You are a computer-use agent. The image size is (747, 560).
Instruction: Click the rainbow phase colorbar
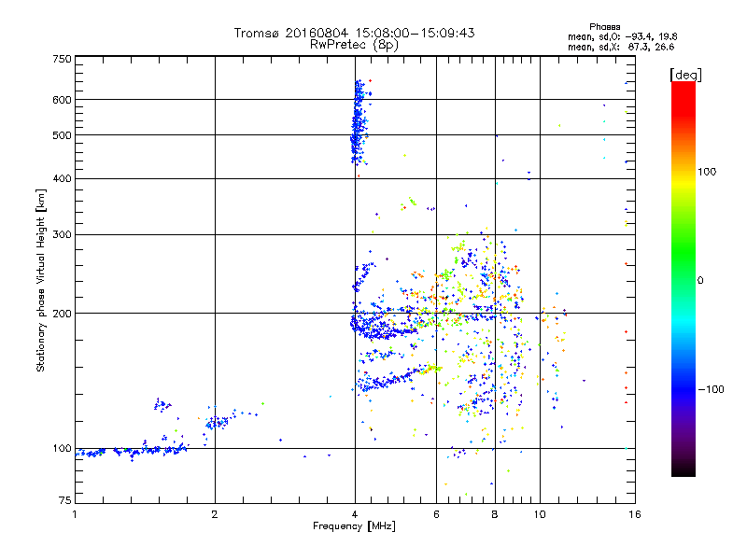[x=684, y=279]
